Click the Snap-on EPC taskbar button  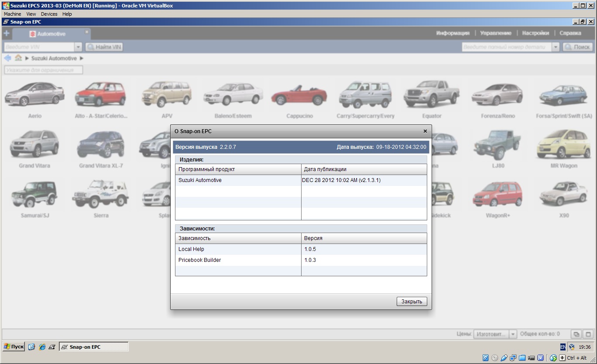click(x=94, y=347)
